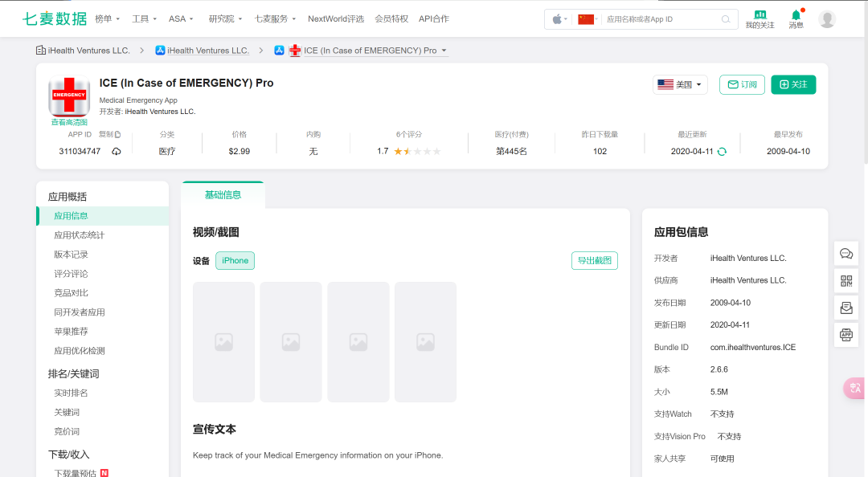Open 我的关注 chart icon
The image size is (868, 477).
point(760,14)
